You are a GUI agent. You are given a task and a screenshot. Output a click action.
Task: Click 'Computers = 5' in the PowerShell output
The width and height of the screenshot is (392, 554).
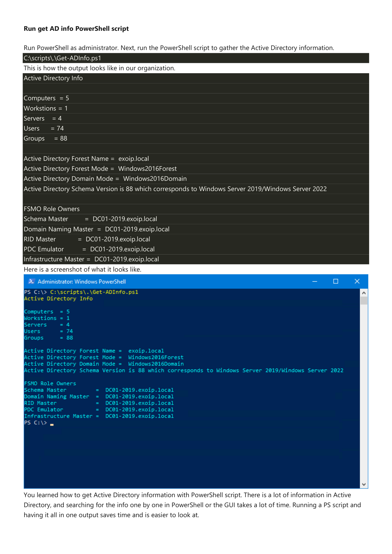tap(47, 312)
